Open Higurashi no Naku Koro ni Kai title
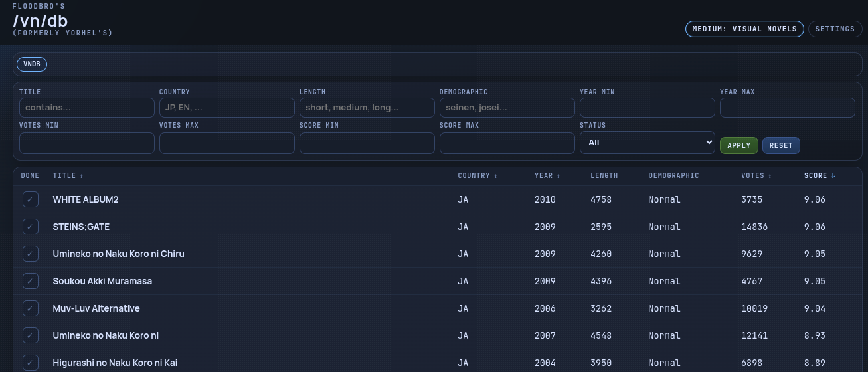 (x=115, y=363)
